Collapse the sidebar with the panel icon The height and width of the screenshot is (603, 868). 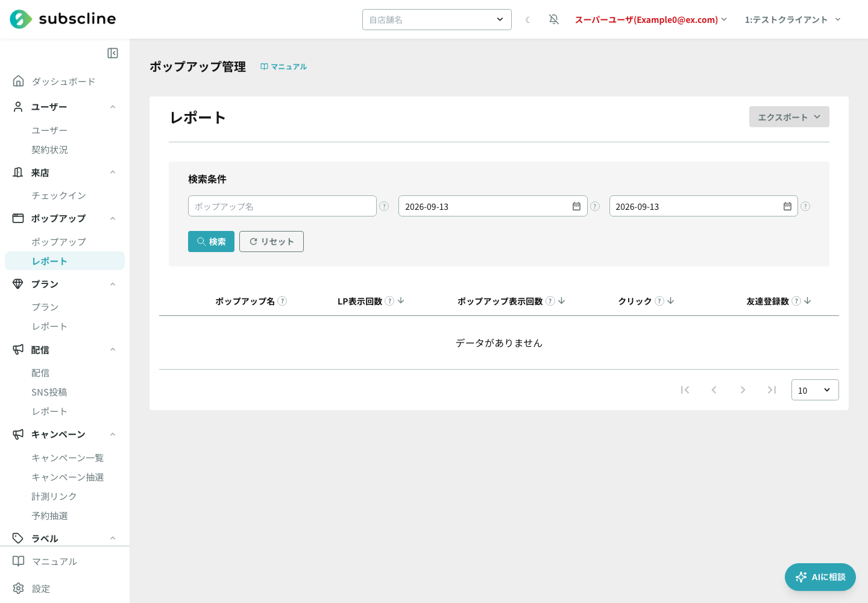113,53
